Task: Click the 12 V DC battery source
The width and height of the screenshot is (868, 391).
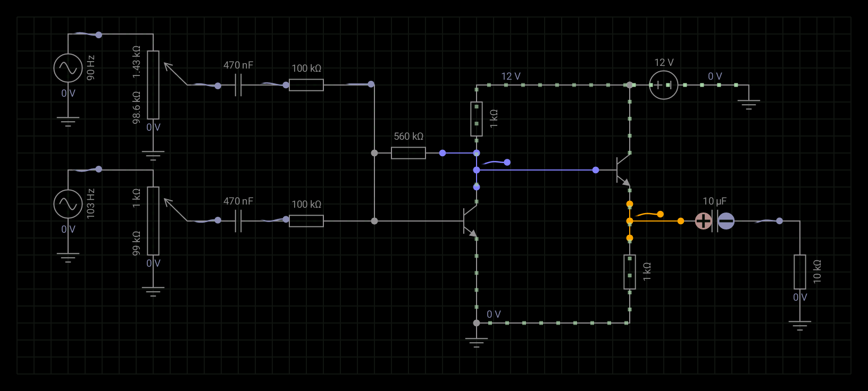Action: 663,85
